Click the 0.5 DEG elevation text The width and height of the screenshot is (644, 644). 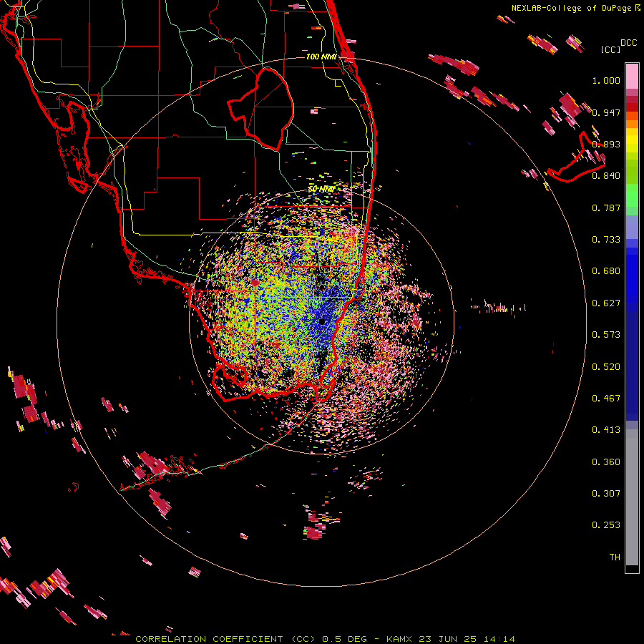(345, 639)
